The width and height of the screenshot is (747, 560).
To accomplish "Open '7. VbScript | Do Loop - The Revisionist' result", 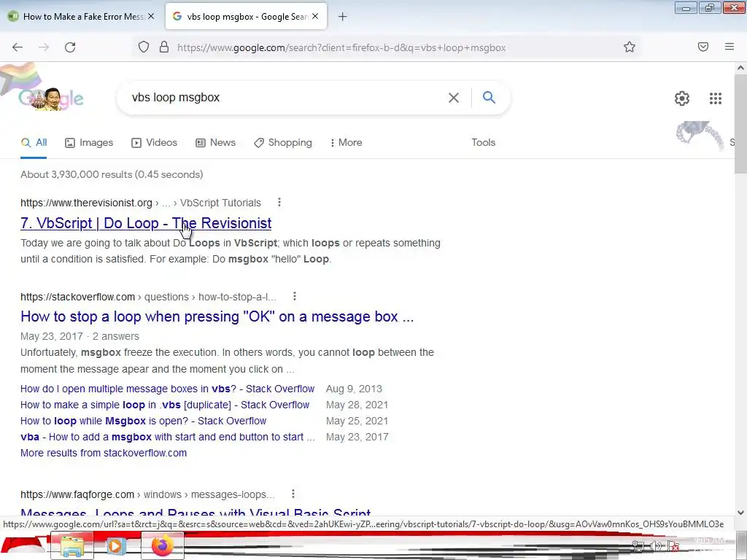I will point(146,223).
